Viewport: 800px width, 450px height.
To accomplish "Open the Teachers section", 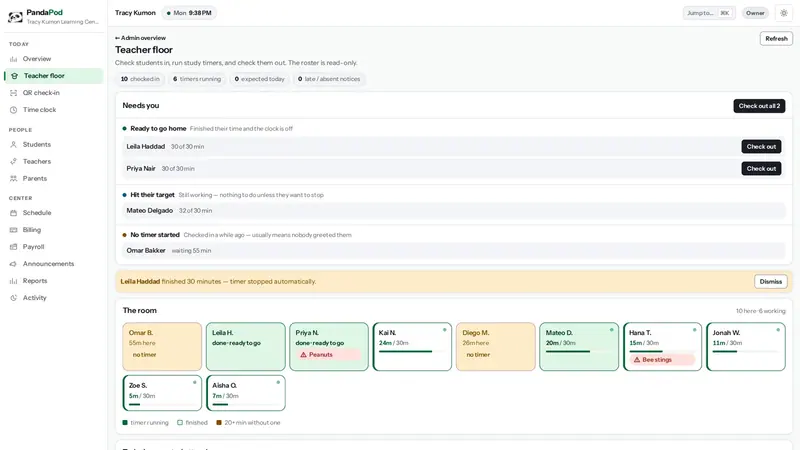I will (x=54, y=161).
